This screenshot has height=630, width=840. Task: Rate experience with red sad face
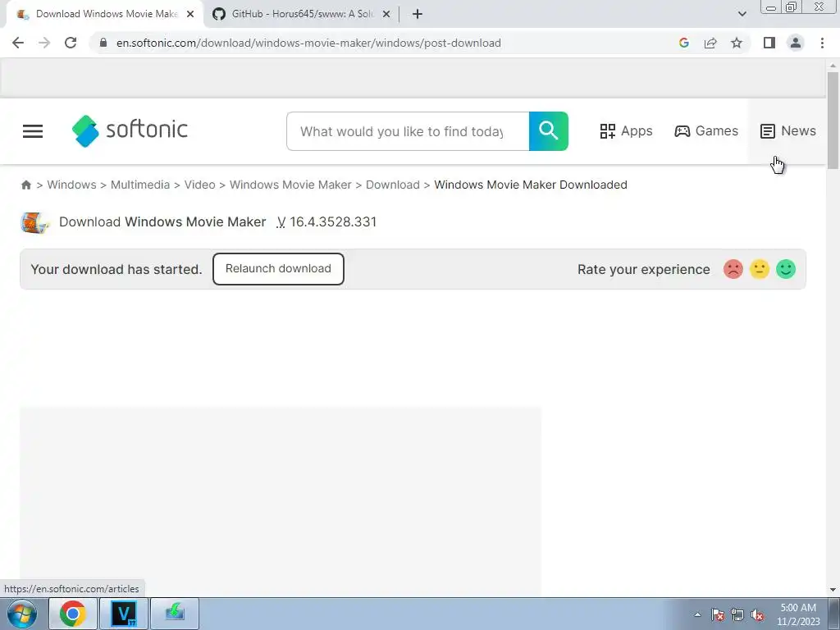coord(733,269)
